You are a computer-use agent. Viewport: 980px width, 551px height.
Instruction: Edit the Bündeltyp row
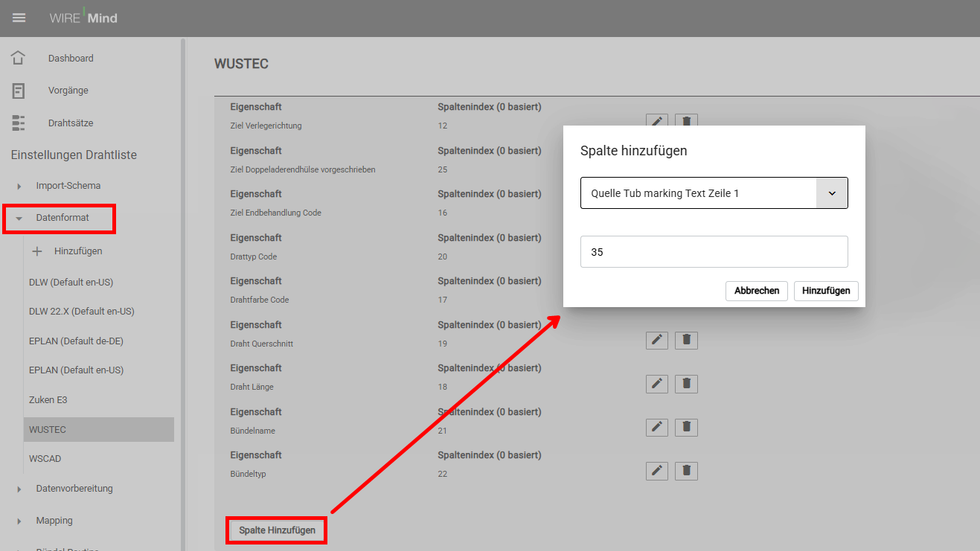tap(657, 471)
